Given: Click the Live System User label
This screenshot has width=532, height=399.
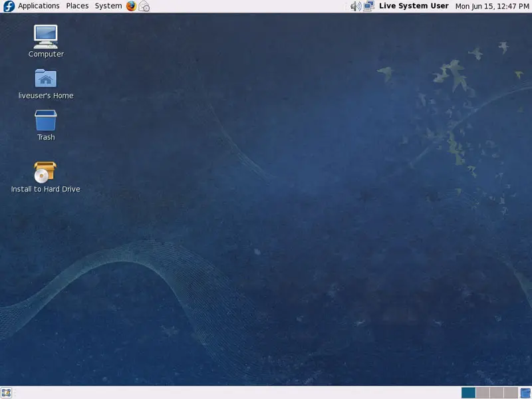Looking at the screenshot, I should coord(414,6).
